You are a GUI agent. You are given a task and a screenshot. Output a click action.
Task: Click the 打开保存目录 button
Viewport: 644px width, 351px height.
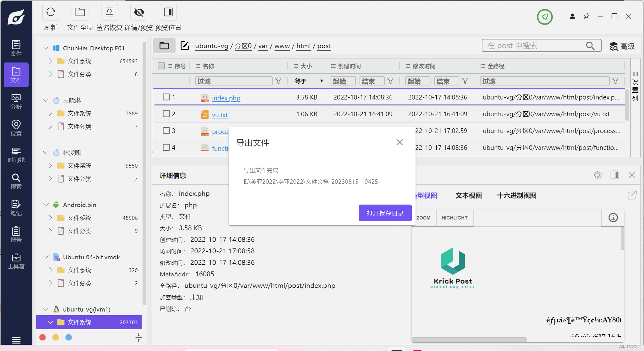[385, 213]
